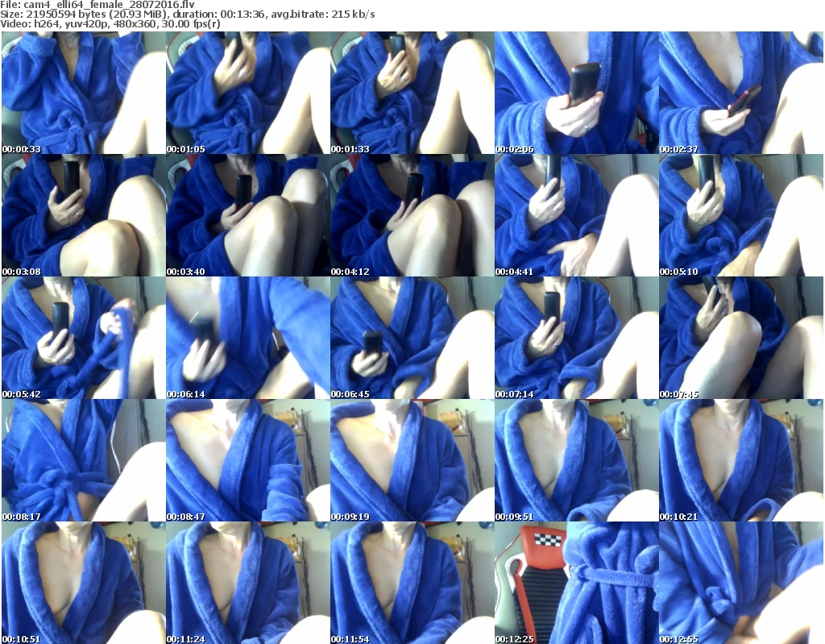825x644 pixels.
Task: Select the thumbnail timestamped 00:07:45
Action: pos(741,338)
